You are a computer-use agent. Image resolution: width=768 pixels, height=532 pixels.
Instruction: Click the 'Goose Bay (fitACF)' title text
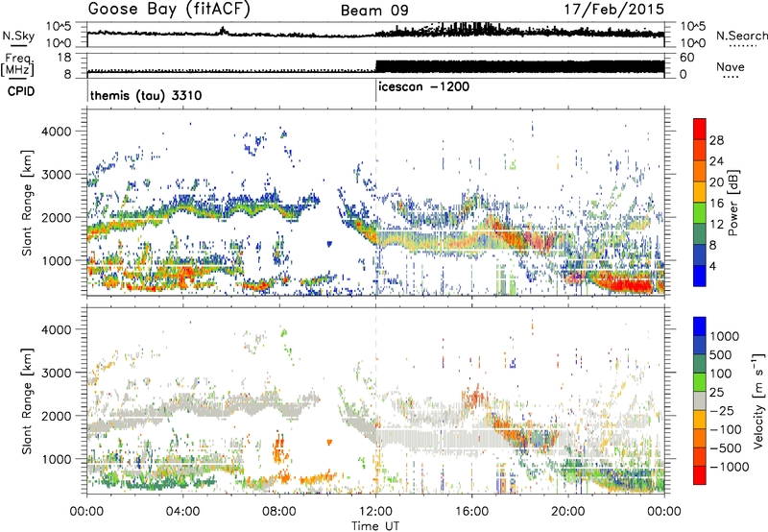pyautogui.click(x=169, y=9)
